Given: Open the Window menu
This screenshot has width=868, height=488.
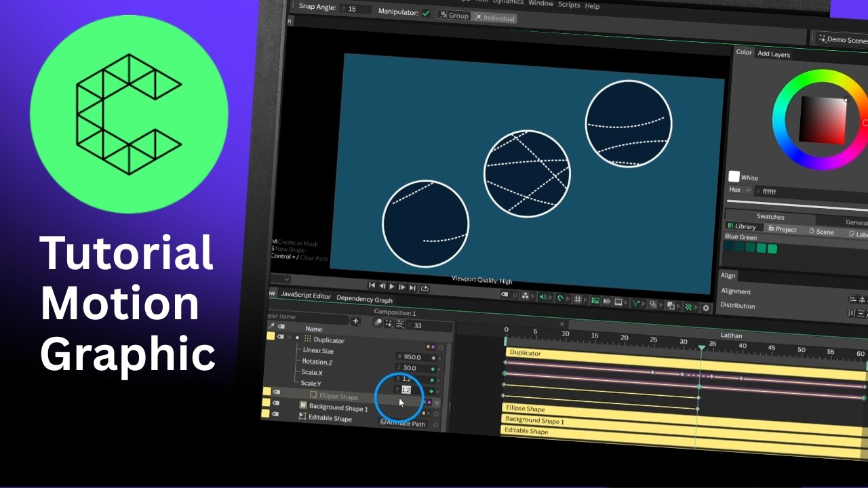Looking at the screenshot, I should [x=540, y=3].
